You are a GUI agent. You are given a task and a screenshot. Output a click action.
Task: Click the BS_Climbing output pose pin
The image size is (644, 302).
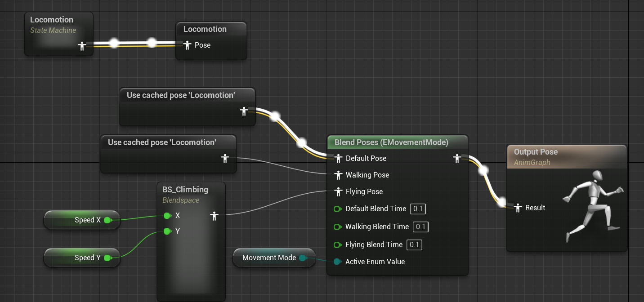tap(214, 216)
